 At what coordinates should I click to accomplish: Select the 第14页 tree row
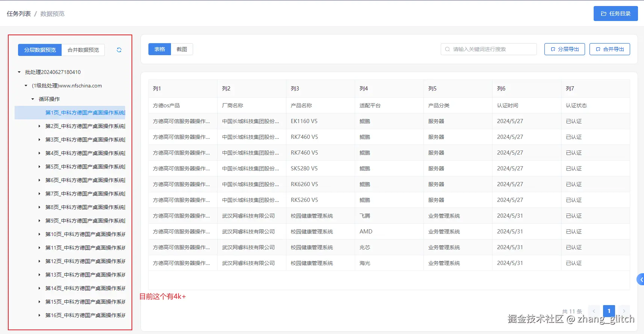click(70, 288)
